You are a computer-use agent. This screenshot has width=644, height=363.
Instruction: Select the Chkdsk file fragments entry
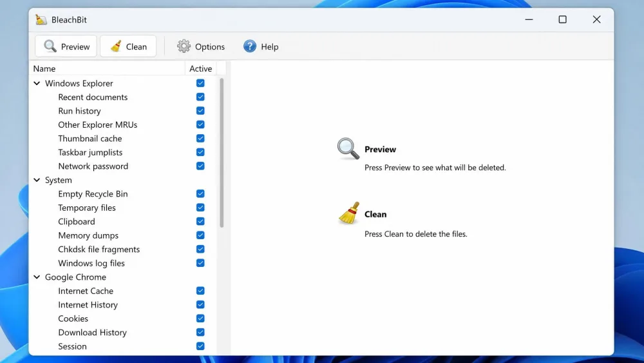point(99,250)
